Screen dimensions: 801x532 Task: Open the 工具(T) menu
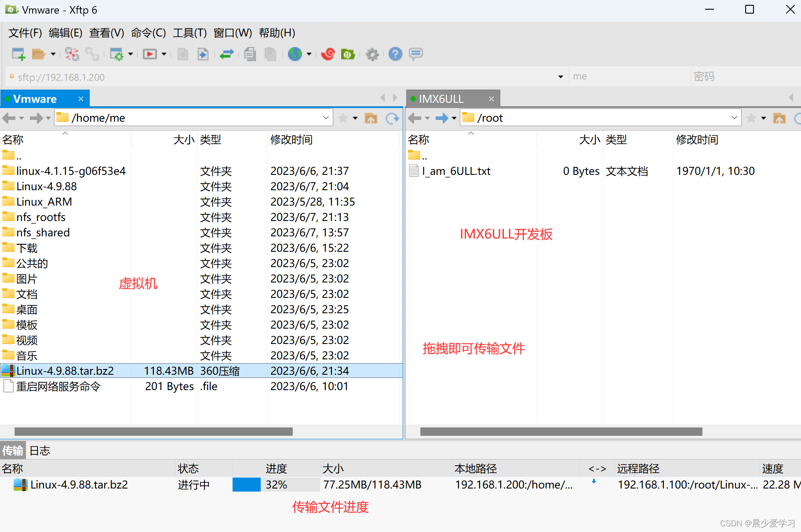click(x=189, y=33)
